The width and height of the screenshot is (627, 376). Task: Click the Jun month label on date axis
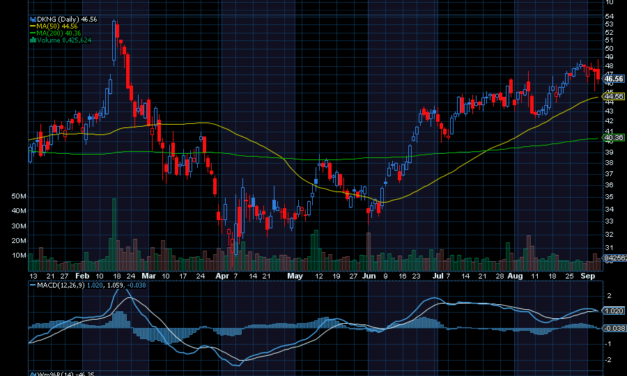coord(369,276)
